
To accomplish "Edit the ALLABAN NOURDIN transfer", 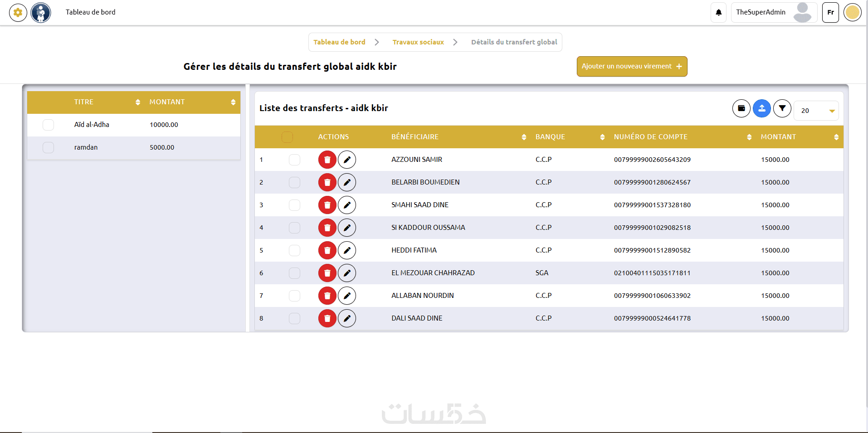I will click(347, 296).
